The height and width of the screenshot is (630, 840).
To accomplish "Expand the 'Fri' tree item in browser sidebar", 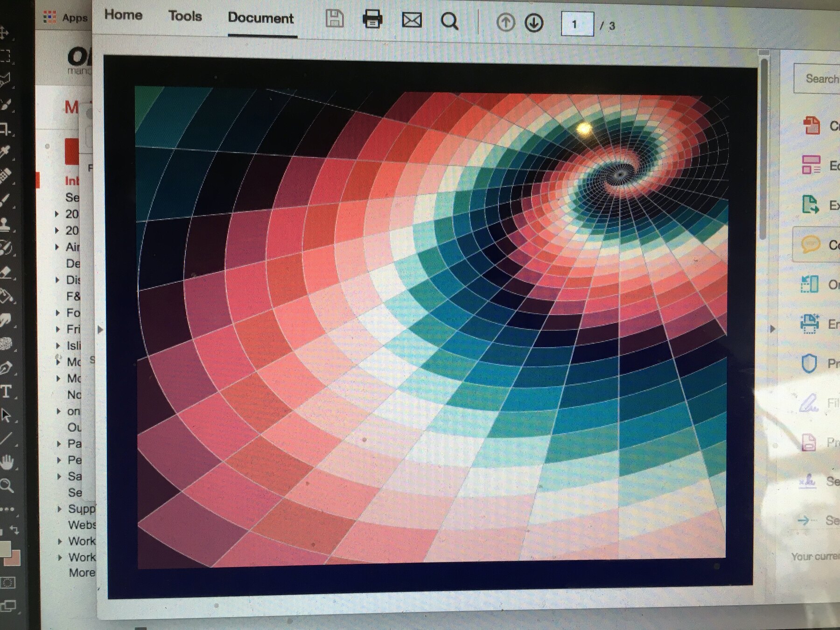I will coord(58,329).
